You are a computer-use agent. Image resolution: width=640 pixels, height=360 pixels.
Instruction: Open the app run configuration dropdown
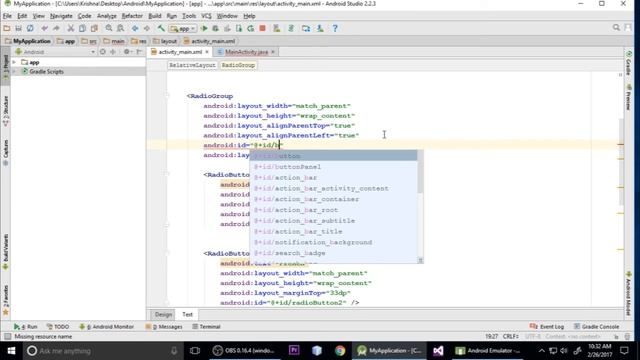(x=183, y=29)
